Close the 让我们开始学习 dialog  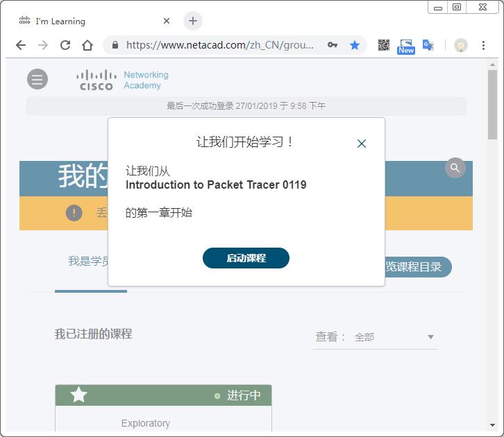(362, 144)
